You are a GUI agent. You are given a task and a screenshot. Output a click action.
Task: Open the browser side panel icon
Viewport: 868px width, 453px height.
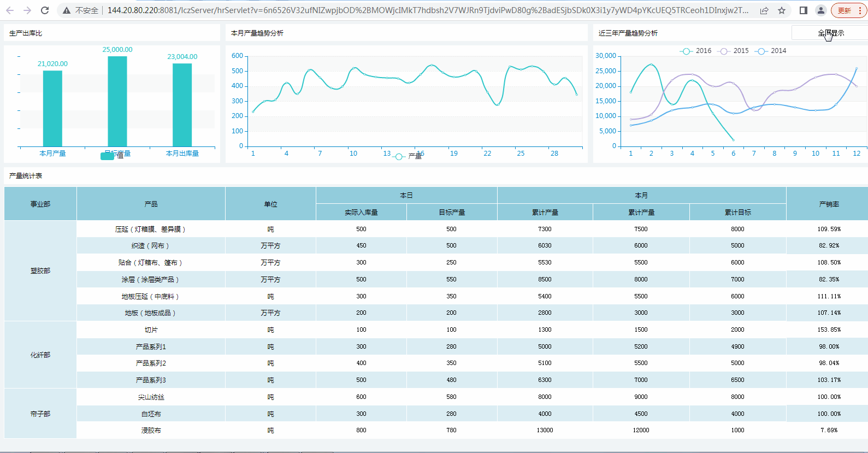click(803, 10)
